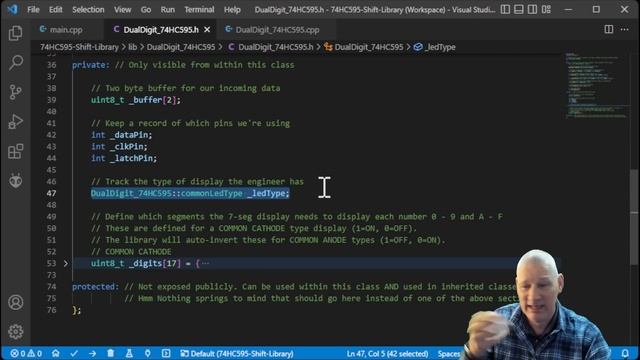Open the 74HC595-Shift-Library breadcrumb dropdown

point(79,47)
